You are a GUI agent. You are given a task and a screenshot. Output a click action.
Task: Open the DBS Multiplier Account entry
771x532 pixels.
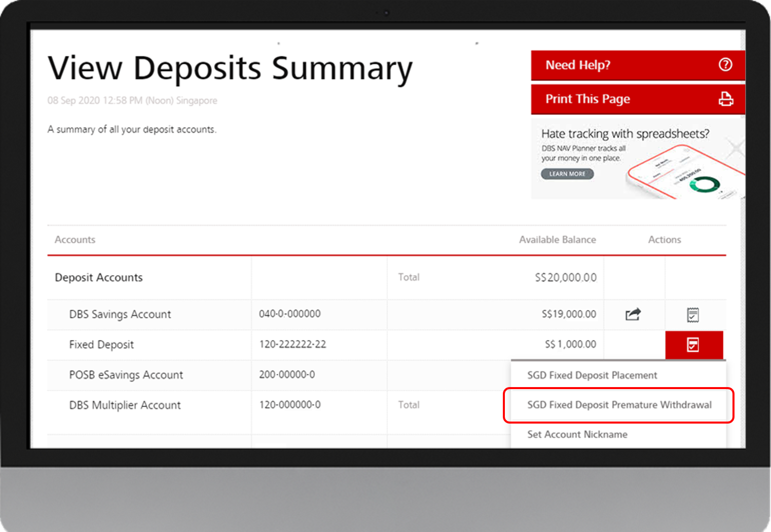[x=125, y=405]
